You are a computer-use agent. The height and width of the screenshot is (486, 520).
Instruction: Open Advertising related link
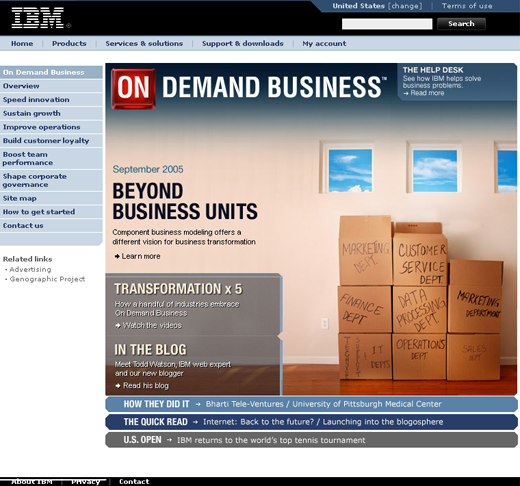click(x=30, y=269)
